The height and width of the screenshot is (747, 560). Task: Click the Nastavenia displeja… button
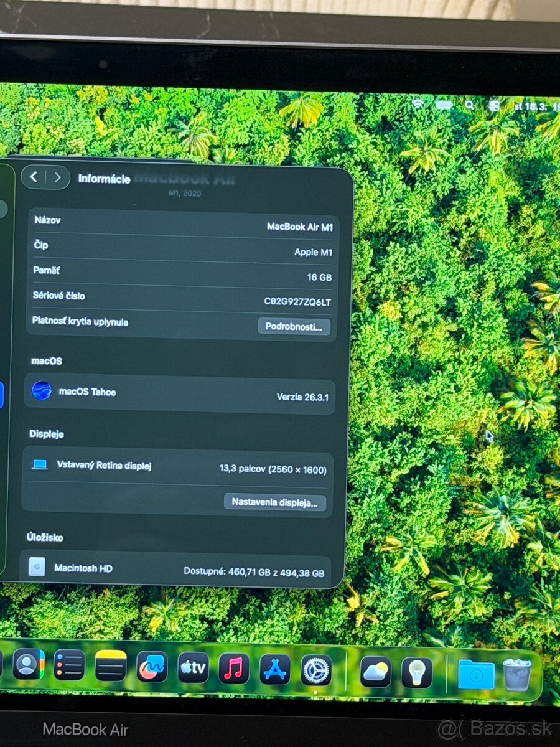(274, 502)
